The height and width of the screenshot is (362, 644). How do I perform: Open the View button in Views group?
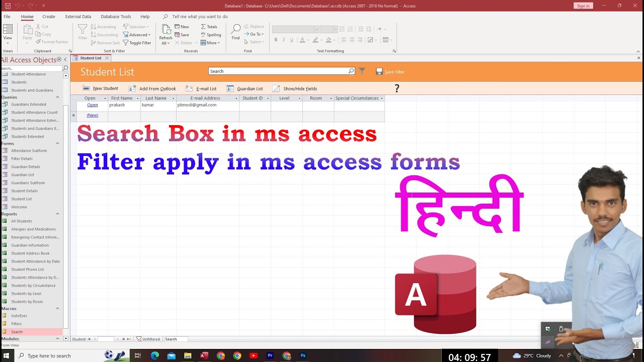(x=8, y=34)
